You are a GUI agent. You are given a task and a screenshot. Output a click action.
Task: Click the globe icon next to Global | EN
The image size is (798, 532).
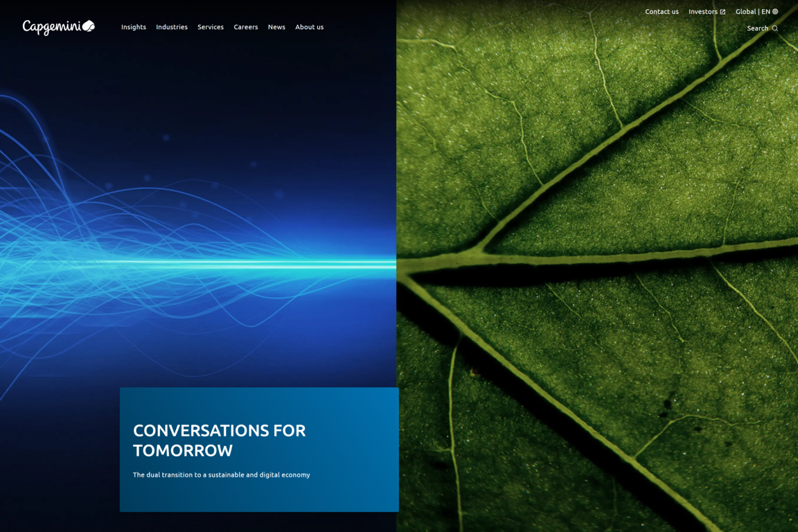pyautogui.click(x=775, y=12)
